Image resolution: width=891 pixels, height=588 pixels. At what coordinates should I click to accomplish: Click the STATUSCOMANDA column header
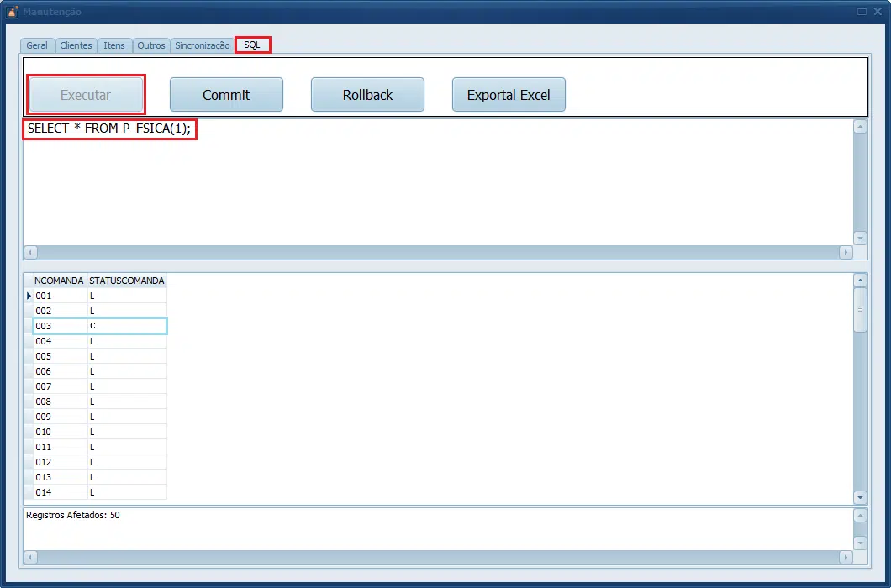(x=127, y=281)
